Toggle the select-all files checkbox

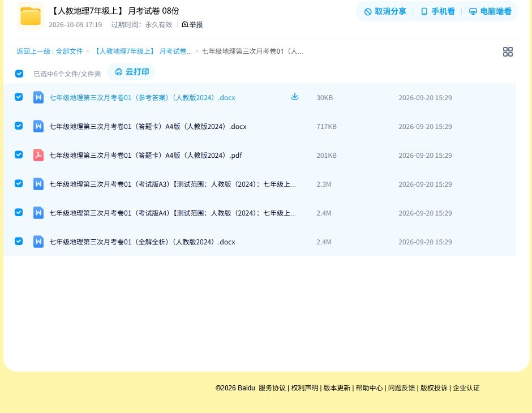(x=19, y=74)
